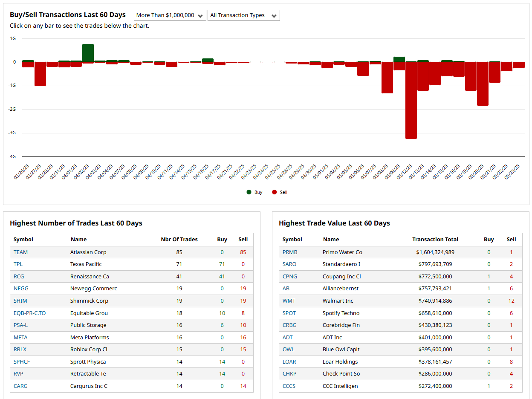Open the EQB-PR-C.TO symbol link
The height and width of the screenshot is (399, 532).
click(29, 313)
